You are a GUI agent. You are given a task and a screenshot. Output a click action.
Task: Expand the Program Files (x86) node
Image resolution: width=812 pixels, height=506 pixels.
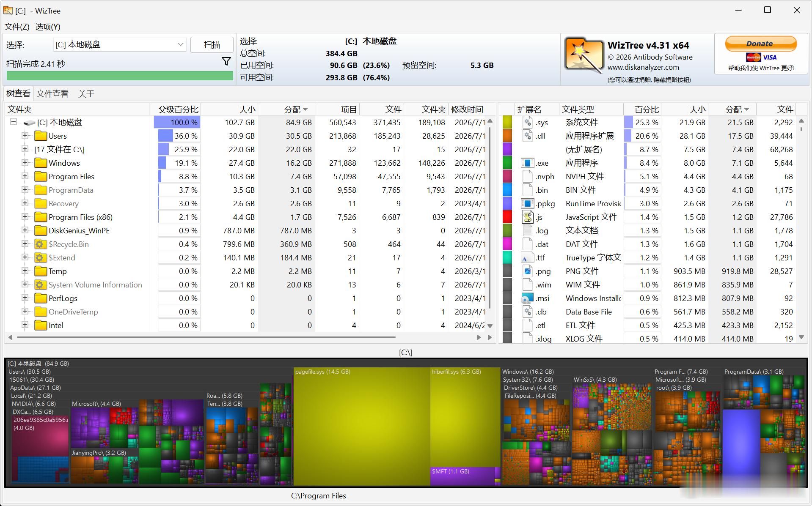point(25,217)
